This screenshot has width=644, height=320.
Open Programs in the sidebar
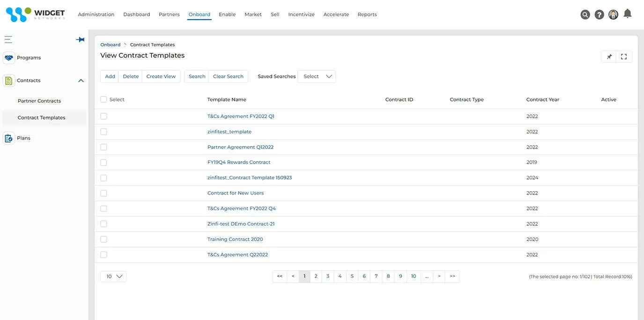click(29, 58)
